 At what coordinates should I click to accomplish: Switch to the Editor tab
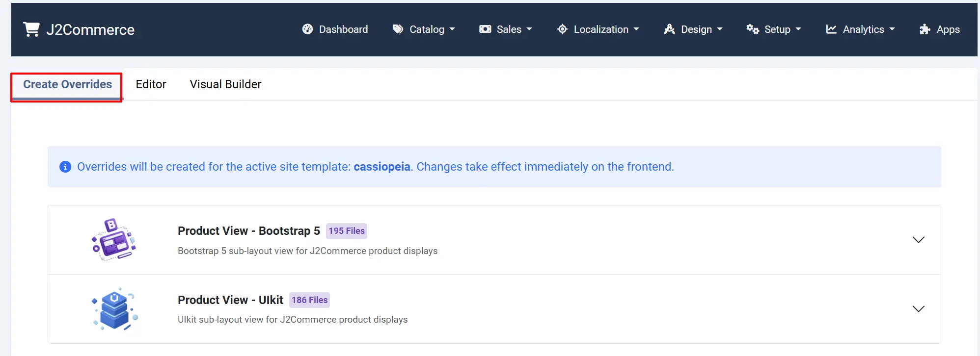click(x=151, y=84)
